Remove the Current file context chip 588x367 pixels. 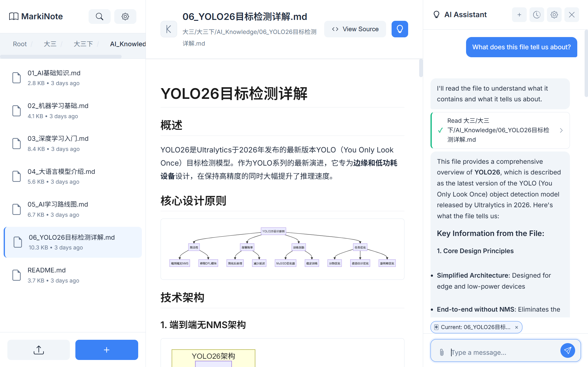[x=517, y=327]
